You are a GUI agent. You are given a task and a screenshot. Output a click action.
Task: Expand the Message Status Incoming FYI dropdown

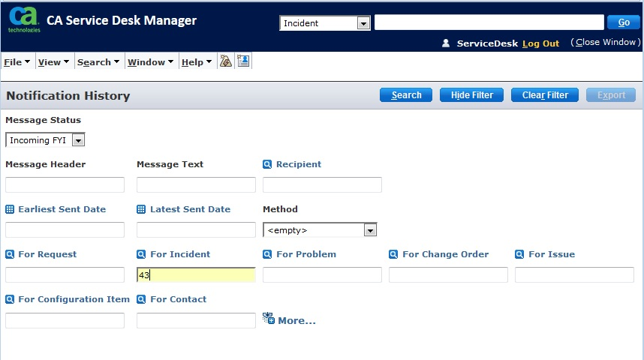click(45, 140)
